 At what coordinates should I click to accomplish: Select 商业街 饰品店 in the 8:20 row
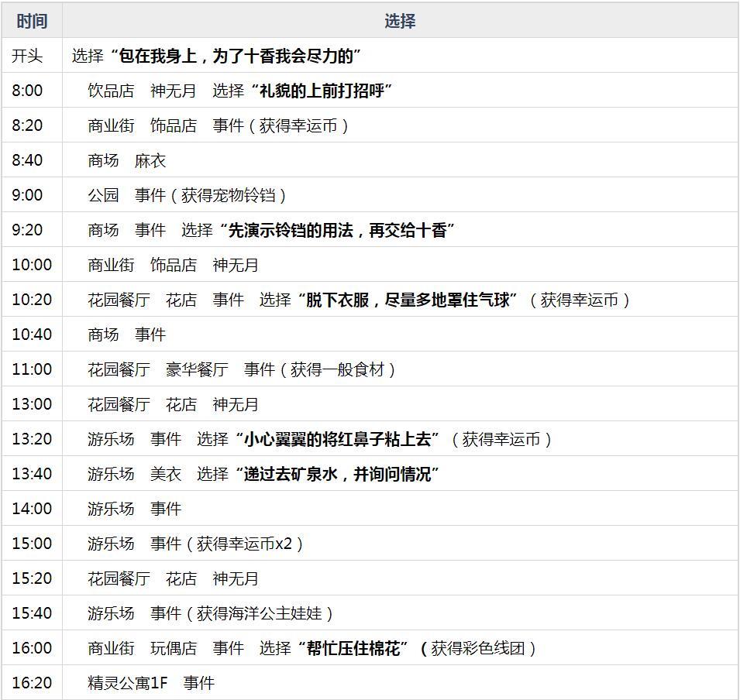click(x=142, y=125)
